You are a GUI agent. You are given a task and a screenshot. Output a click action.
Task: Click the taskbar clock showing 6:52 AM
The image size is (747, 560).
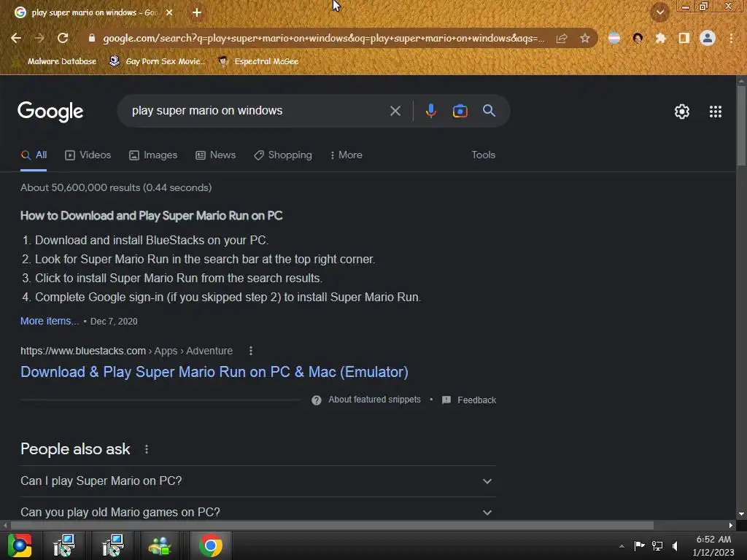713,545
